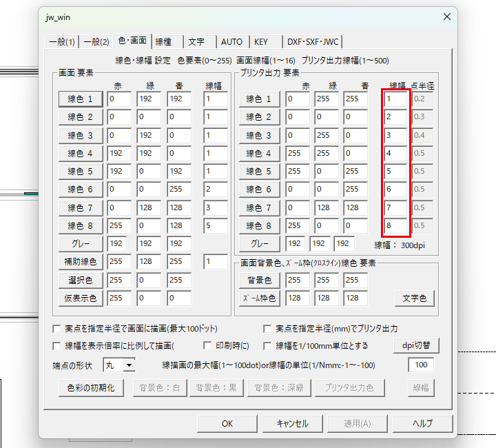Open screen 線色 6 color button

pos(81,190)
